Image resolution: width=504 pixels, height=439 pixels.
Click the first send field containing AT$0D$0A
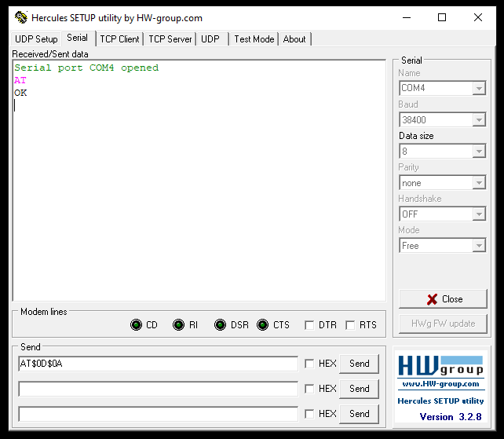(158, 364)
